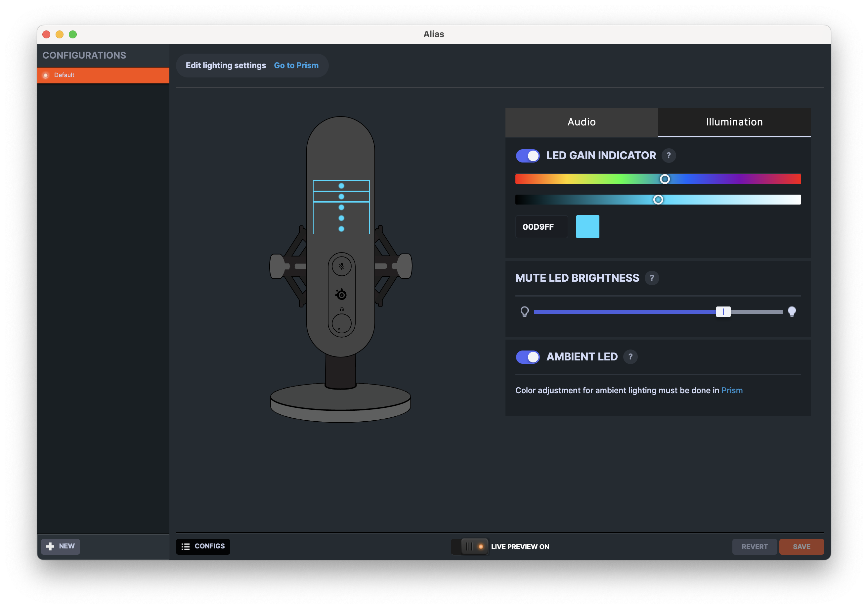Viewport: 868px width, 609px height.
Task: Open help for Mute LED Brightness
Action: tap(652, 278)
